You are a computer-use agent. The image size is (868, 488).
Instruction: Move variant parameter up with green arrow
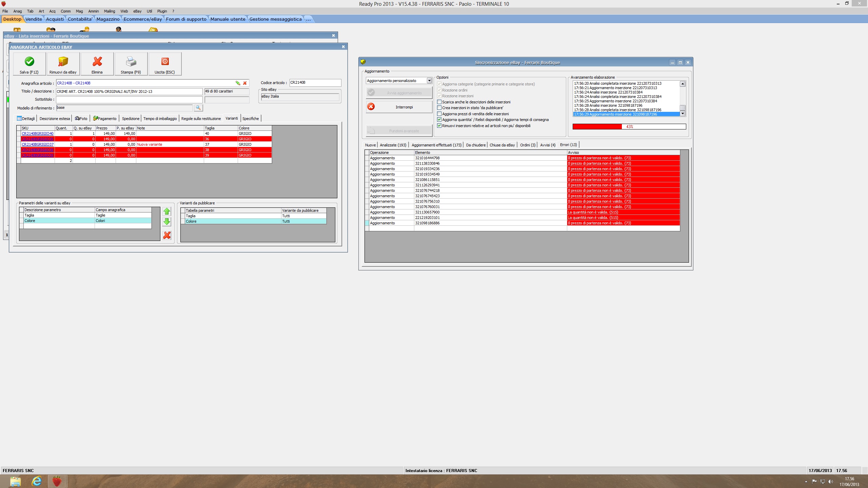pyautogui.click(x=167, y=211)
